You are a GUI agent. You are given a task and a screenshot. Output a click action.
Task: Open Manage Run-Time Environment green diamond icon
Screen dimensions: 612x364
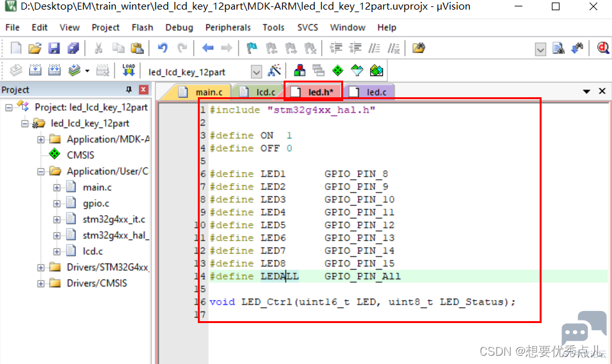pos(337,70)
